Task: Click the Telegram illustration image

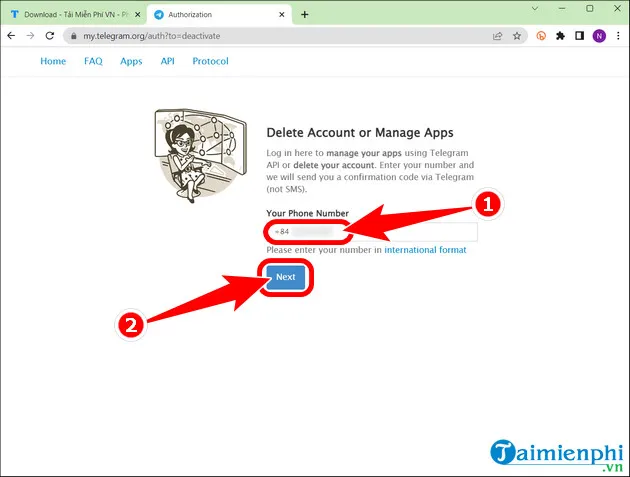Action: 200,156
